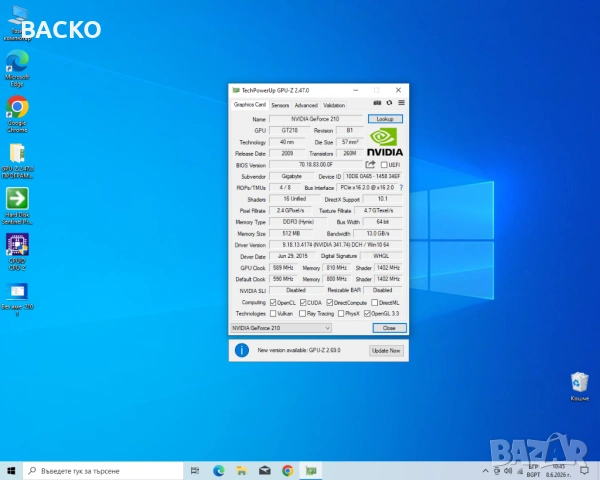Switch to the Validation tab
This screenshot has height=480, width=600.
click(x=334, y=105)
